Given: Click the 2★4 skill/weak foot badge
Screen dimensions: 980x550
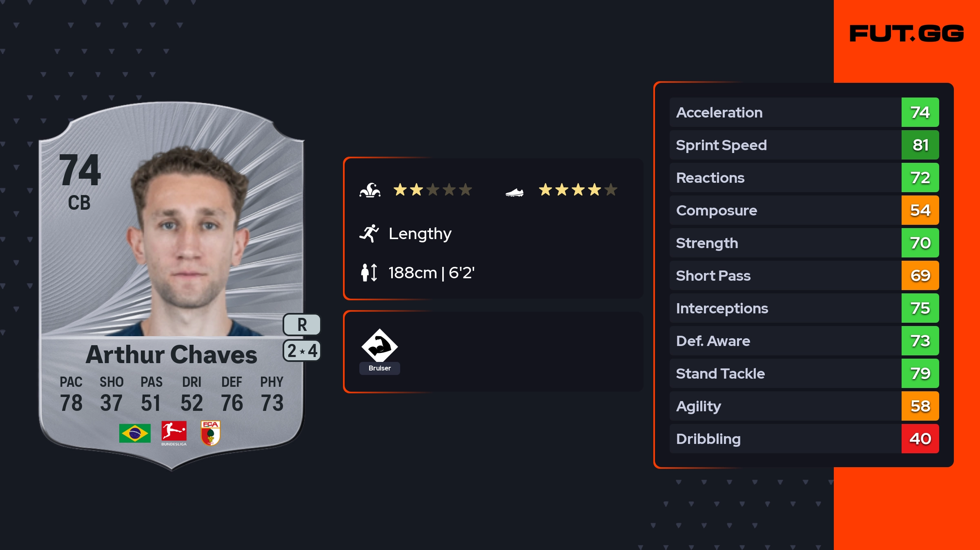Looking at the screenshot, I should coord(302,351).
